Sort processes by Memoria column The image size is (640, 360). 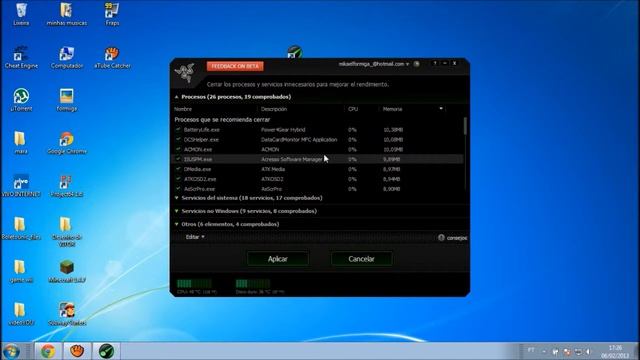coord(392,109)
